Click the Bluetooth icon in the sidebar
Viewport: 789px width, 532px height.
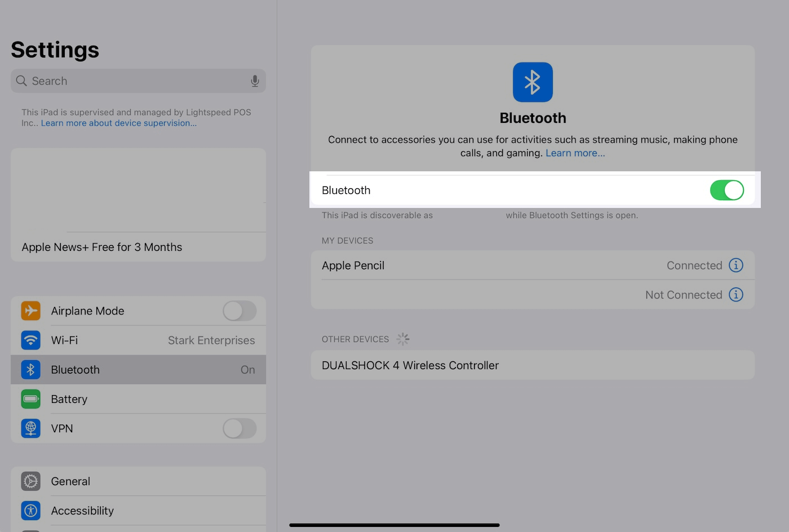tap(30, 369)
